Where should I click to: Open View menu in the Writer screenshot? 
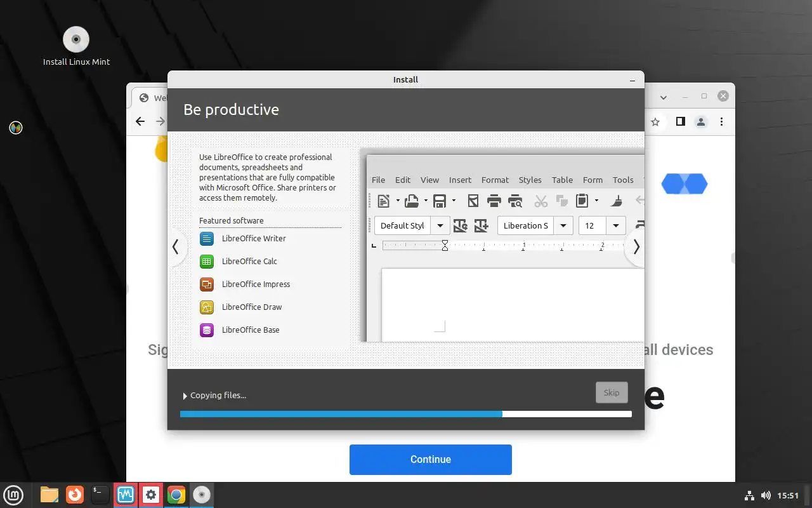point(429,180)
